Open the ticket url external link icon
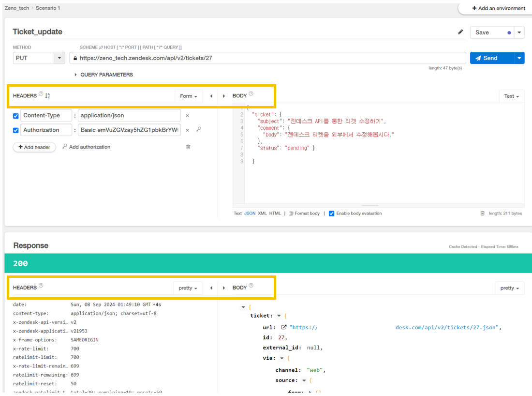The image size is (532, 396). pyautogui.click(x=283, y=327)
